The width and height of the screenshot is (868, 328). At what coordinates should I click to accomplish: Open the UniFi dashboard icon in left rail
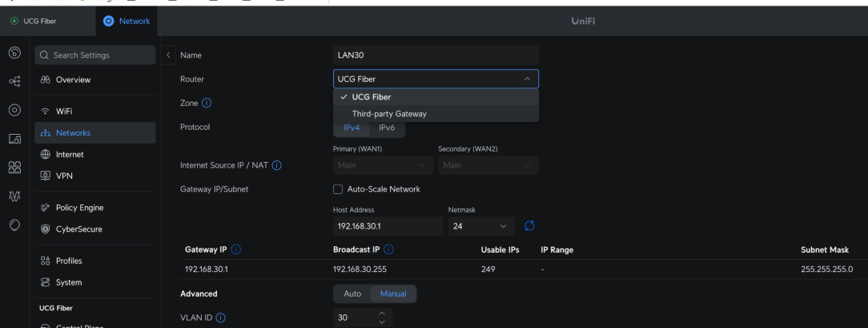point(15,53)
